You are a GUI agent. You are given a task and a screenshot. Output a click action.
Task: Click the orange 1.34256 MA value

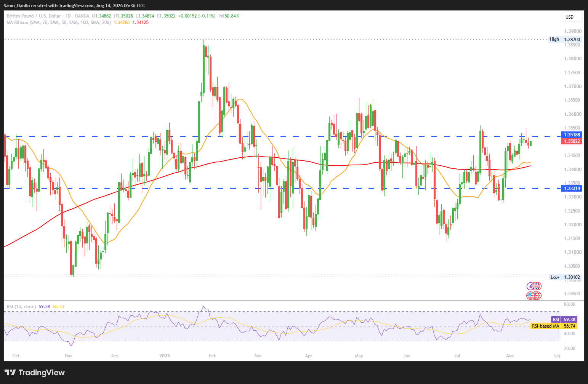click(122, 22)
